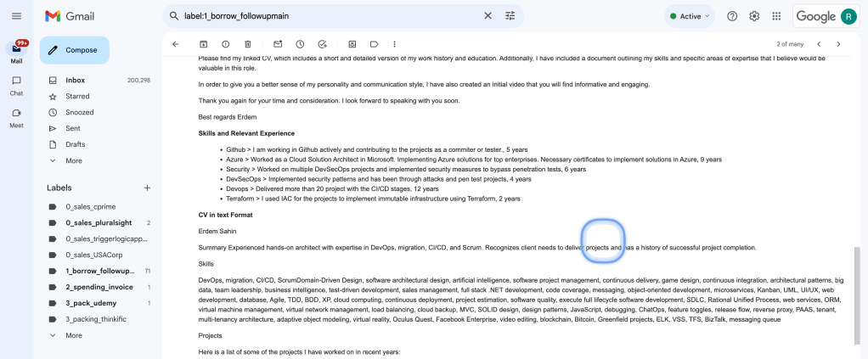Viewport: 868px width, 359px height.
Task: Select the 0_sales_pluralsight label
Action: coord(99,223)
